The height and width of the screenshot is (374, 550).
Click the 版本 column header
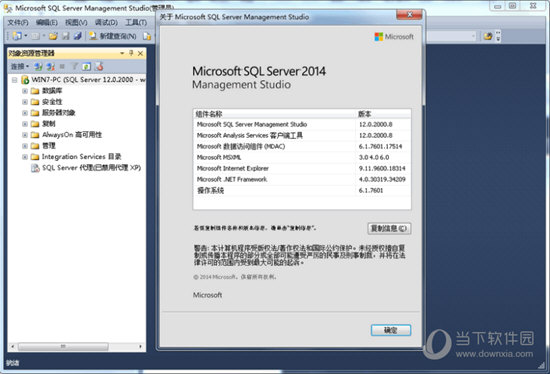click(383, 114)
